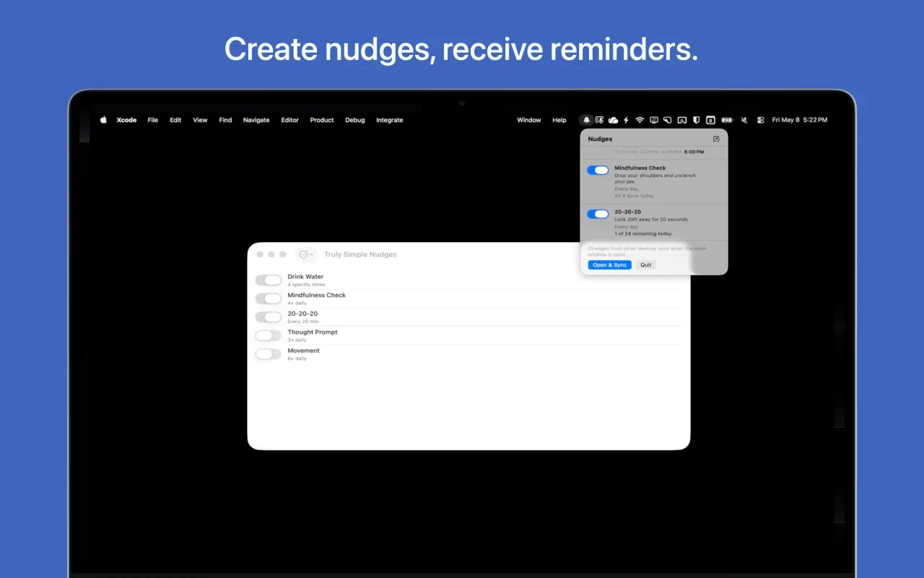
Task: Open the Apple menu
Action: (103, 120)
